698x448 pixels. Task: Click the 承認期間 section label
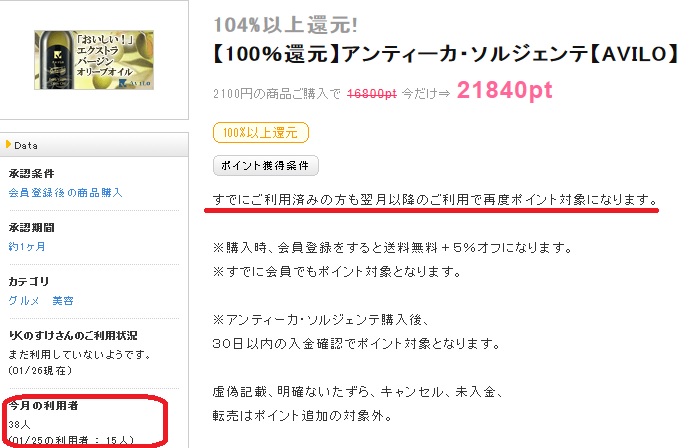pyautogui.click(x=31, y=227)
